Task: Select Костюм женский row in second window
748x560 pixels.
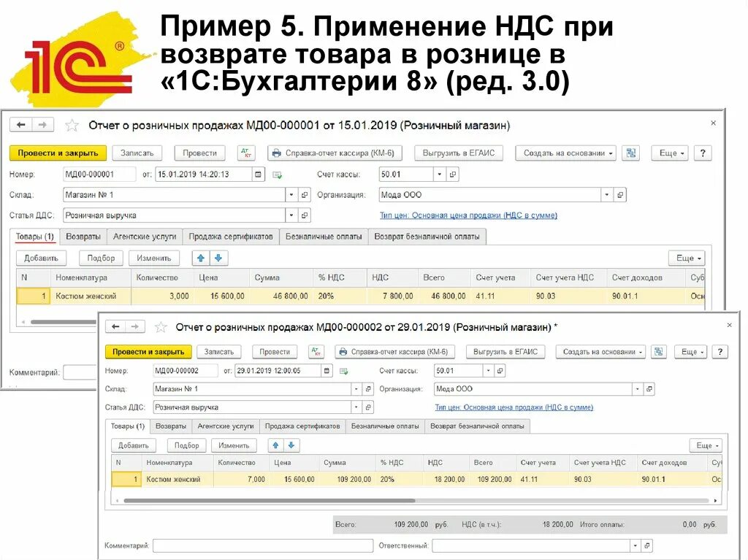Action: [x=416, y=480]
